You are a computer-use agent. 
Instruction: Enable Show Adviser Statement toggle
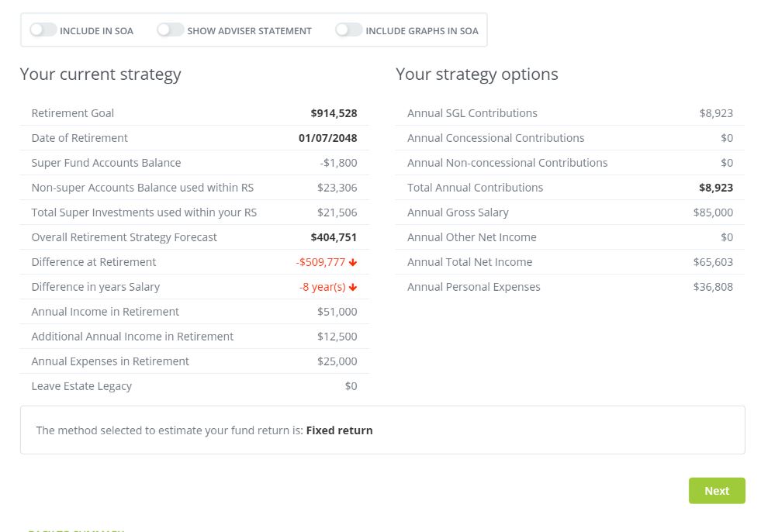click(x=171, y=30)
